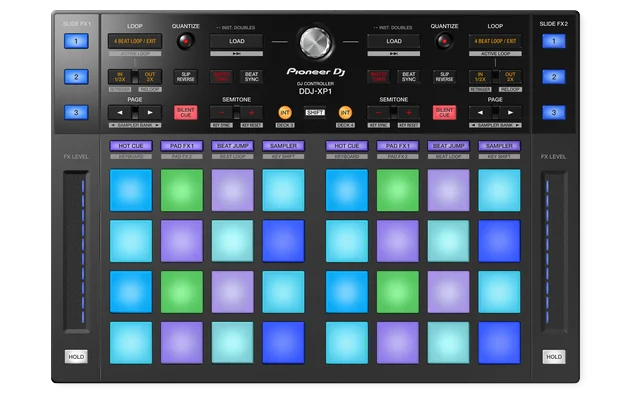
Task: Hit left deck 4 Beat Loop / Exit
Action: tap(135, 41)
